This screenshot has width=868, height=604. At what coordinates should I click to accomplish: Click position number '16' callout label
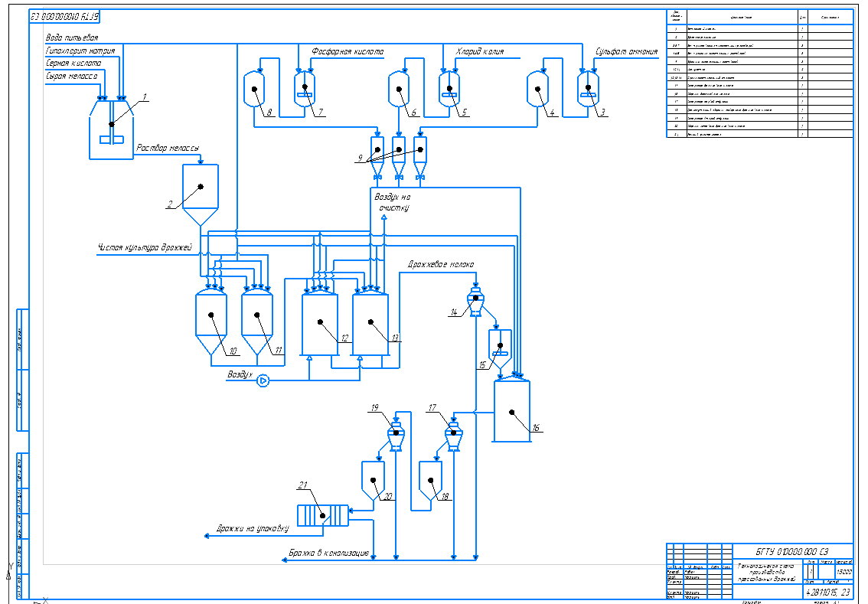[535, 428]
